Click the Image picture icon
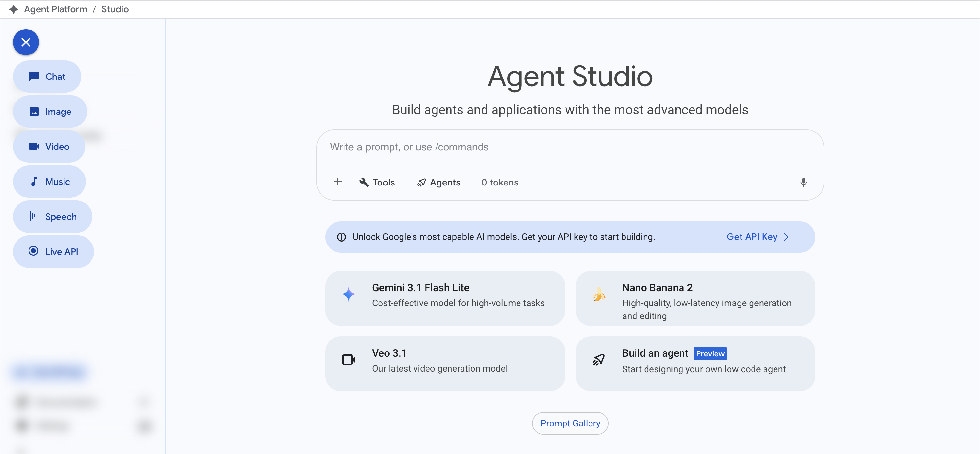This screenshot has width=980, height=454. pyautogui.click(x=34, y=112)
